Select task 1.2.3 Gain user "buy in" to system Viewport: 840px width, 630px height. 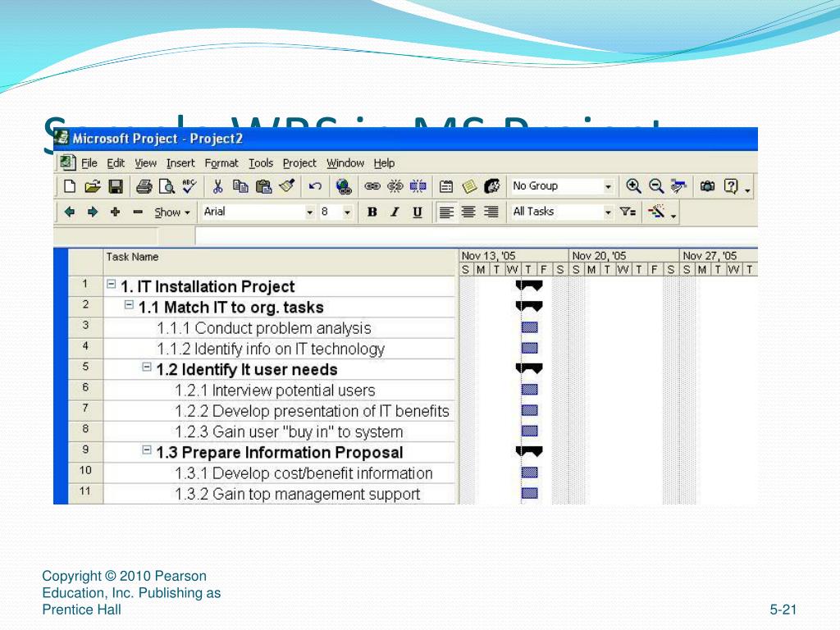click(x=279, y=431)
